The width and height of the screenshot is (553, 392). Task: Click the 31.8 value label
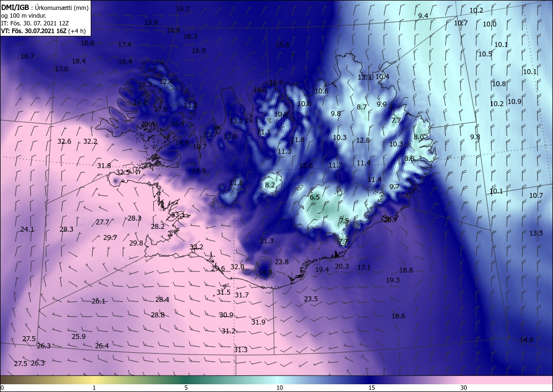(104, 166)
